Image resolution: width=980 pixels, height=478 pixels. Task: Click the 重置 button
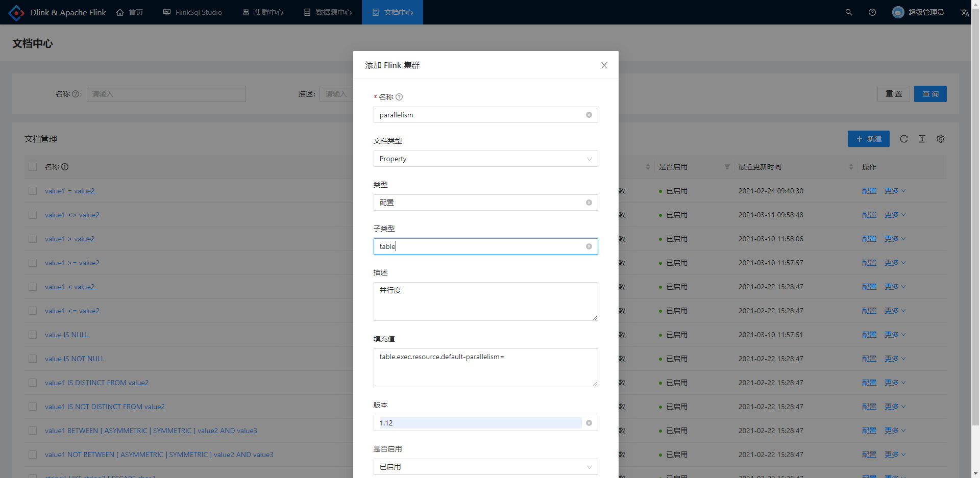[894, 94]
